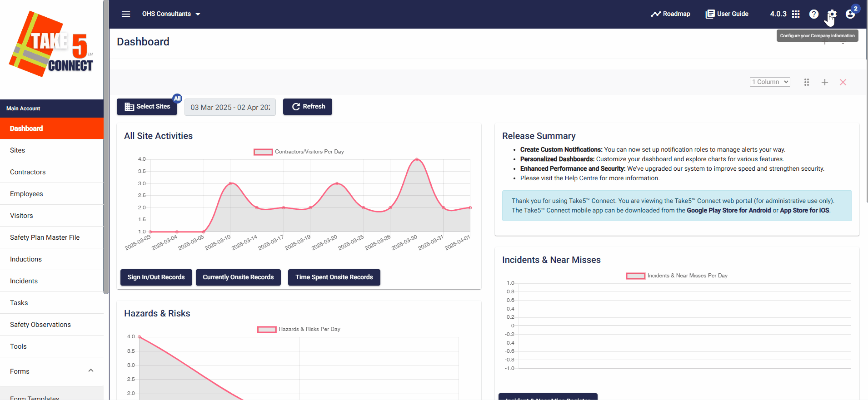Go to Tools in sidebar
868x400 pixels.
52,346
